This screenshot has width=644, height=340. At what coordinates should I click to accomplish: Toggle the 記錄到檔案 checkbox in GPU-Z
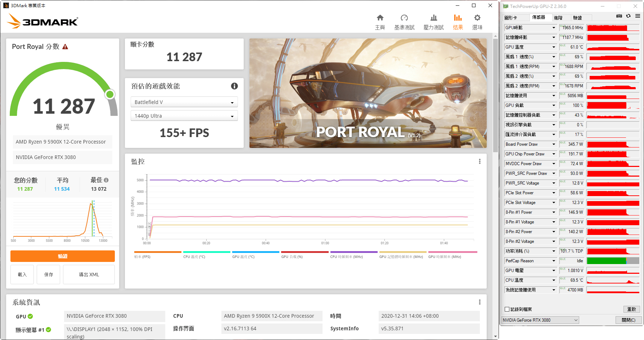(x=507, y=309)
